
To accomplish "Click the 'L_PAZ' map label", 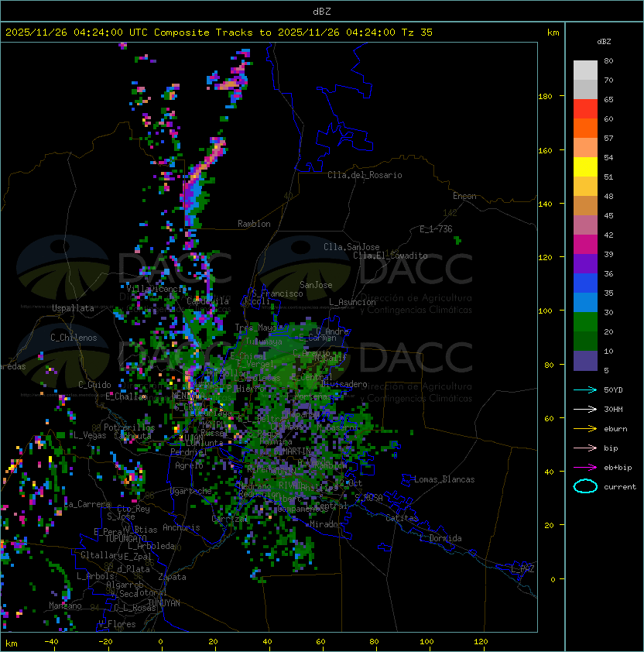I will (522, 568).
